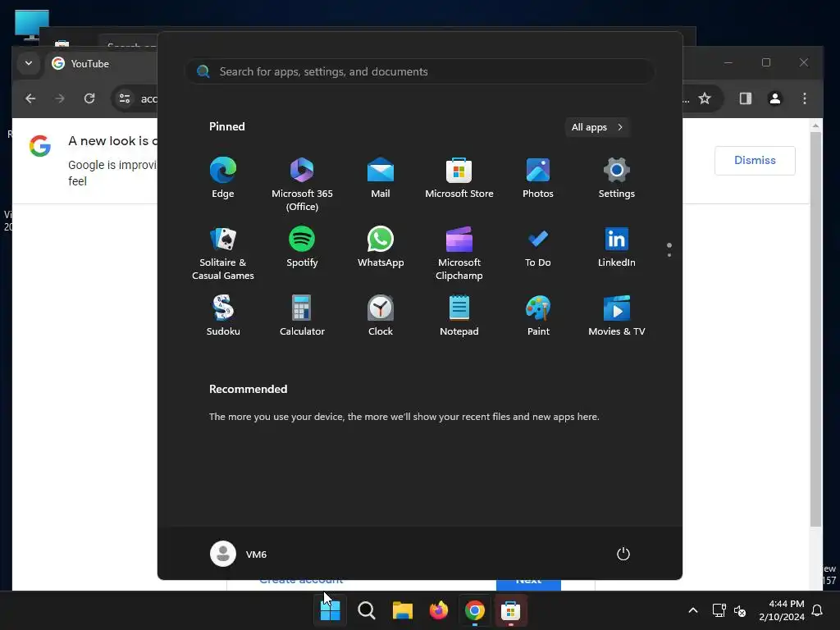The width and height of the screenshot is (840, 630).
Task: Launch Solitaire & Casual Games
Action: 223,253
